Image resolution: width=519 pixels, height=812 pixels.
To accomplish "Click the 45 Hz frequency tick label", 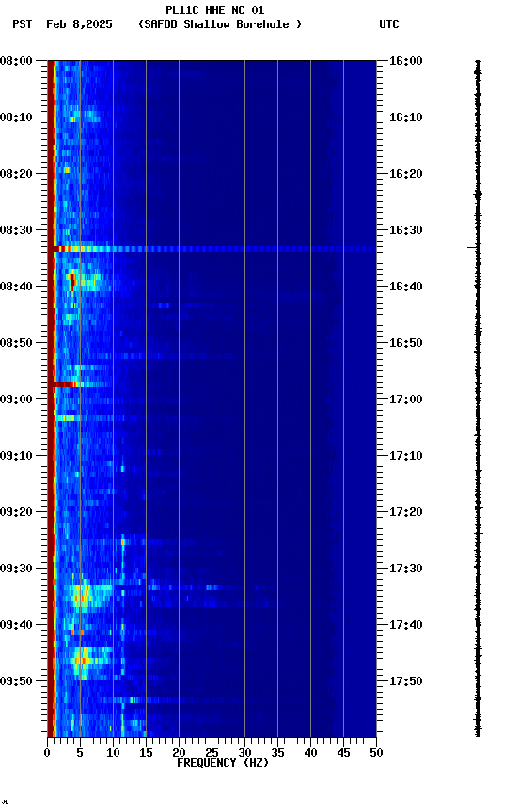I will (343, 753).
